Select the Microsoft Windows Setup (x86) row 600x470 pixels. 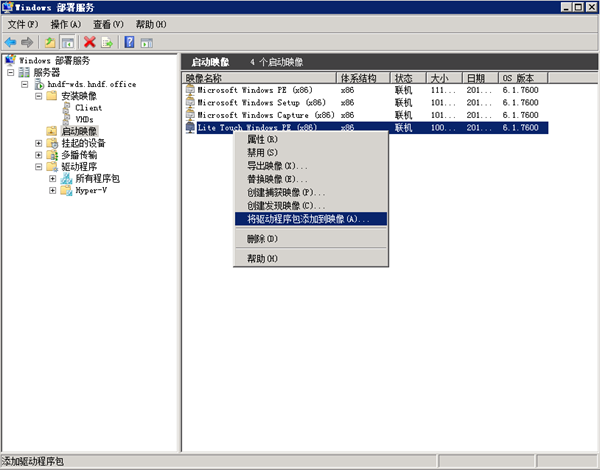[x=367, y=102]
